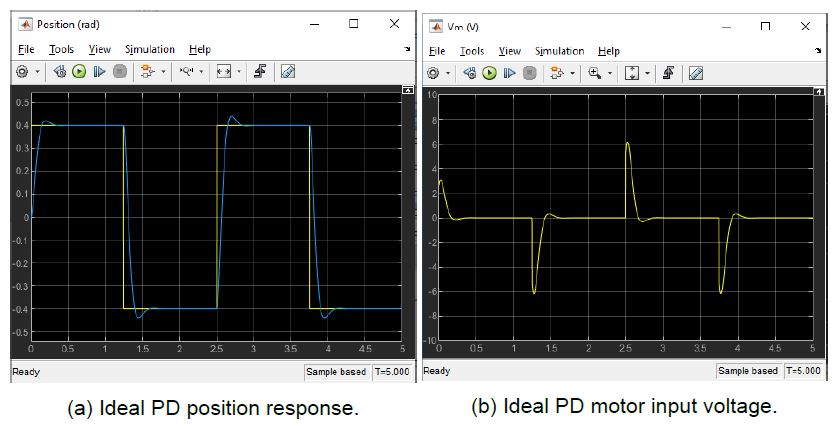
Task: Expand configuration gear dropdown in Vm scope
Action: click(x=450, y=73)
